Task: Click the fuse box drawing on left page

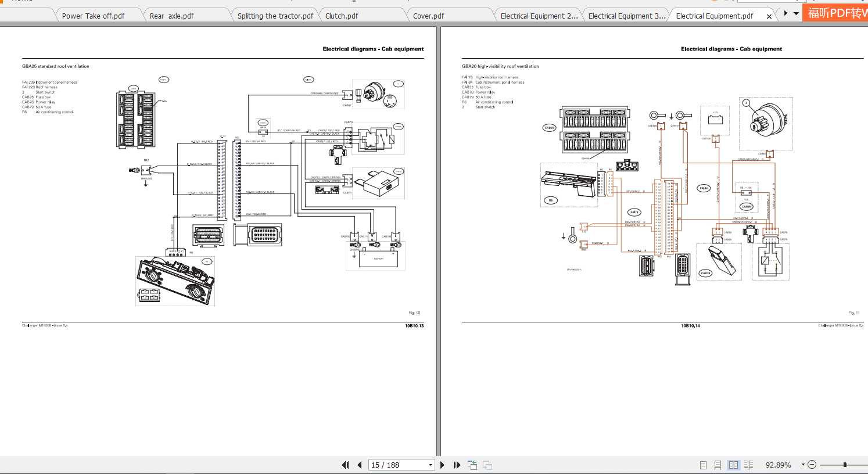Action: (x=135, y=119)
